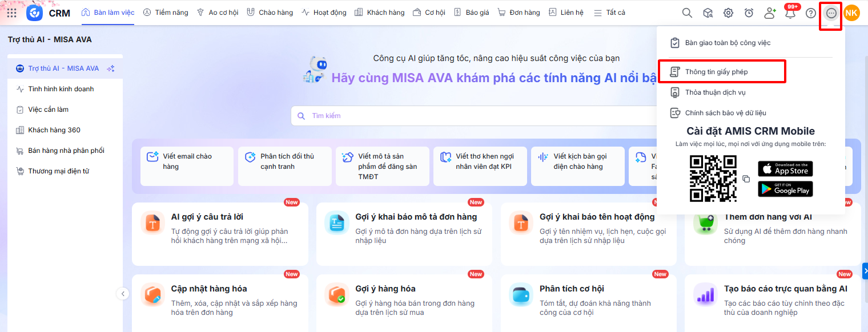Image resolution: width=868 pixels, height=332 pixels.
Task: Click Viết mô tả sản phẩm TMĐT suggestion
Action: point(382,166)
